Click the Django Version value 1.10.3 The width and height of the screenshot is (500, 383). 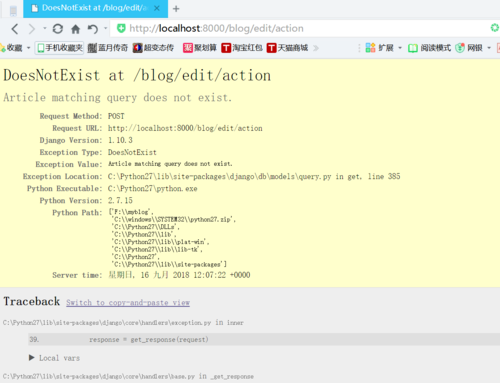[120, 140]
